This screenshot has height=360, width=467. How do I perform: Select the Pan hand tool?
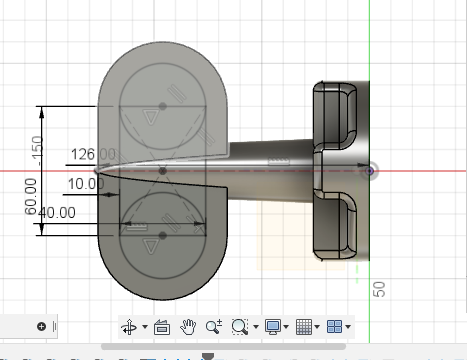(x=188, y=327)
